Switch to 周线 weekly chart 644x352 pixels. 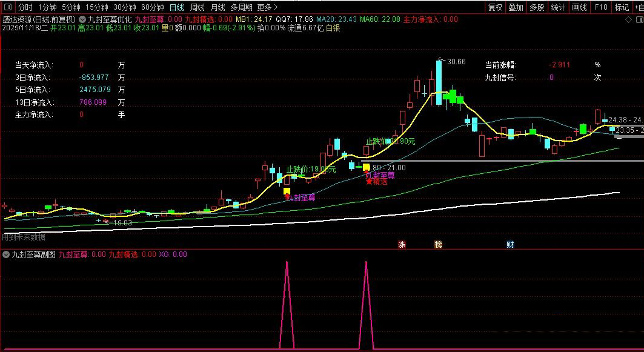(197, 7)
